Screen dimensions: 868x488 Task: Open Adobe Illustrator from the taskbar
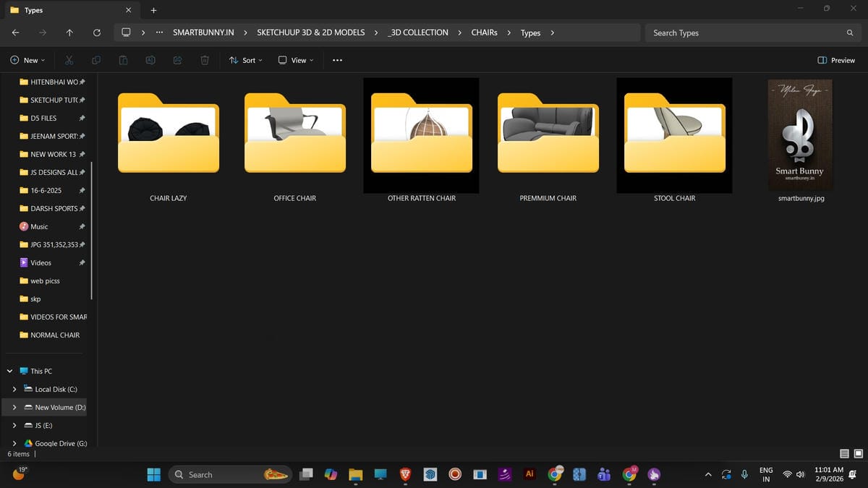pyautogui.click(x=529, y=474)
